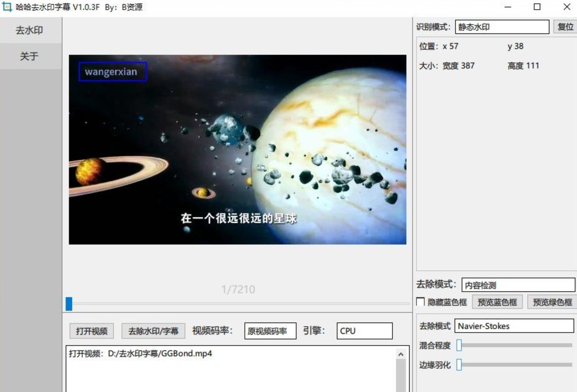Expand the 去除模式 内容检测 dropdown
Screen dimensions: 577x392
[518, 285]
